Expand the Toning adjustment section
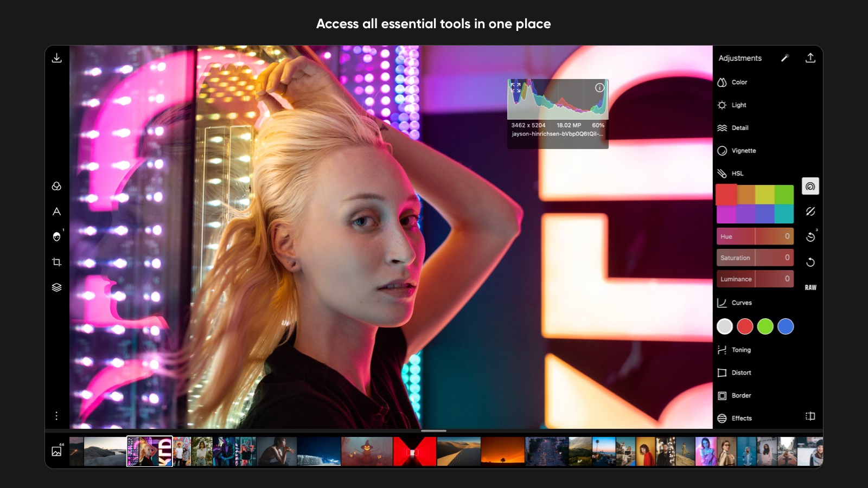 (x=741, y=350)
